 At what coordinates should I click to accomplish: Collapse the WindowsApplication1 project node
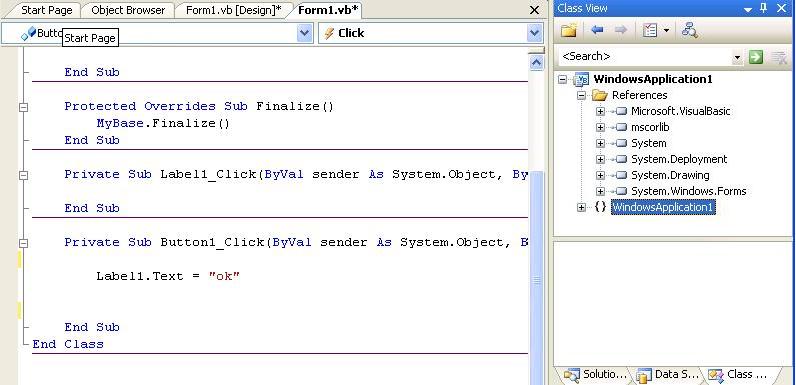tap(562, 79)
